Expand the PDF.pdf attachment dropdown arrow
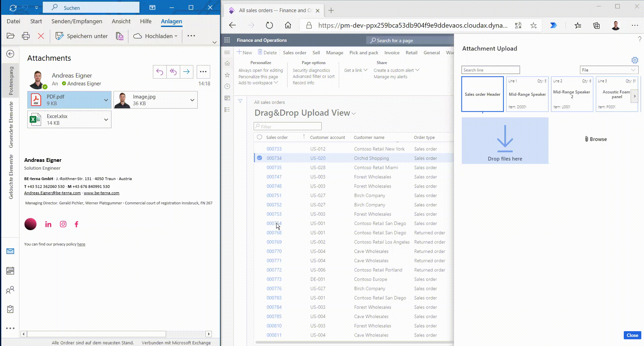This screenshot has width=644, height=346. coord(106,100)
